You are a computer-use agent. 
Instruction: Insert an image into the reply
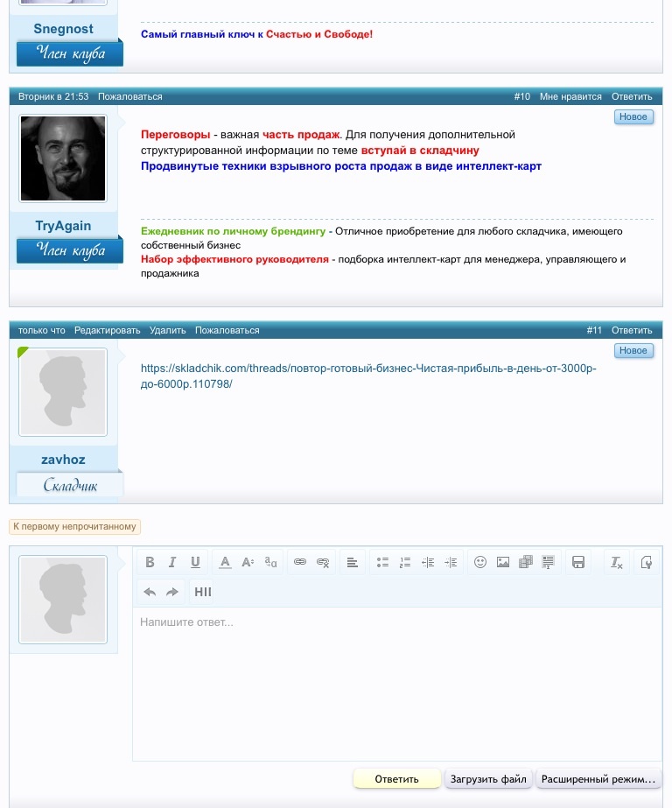[503, 562]
